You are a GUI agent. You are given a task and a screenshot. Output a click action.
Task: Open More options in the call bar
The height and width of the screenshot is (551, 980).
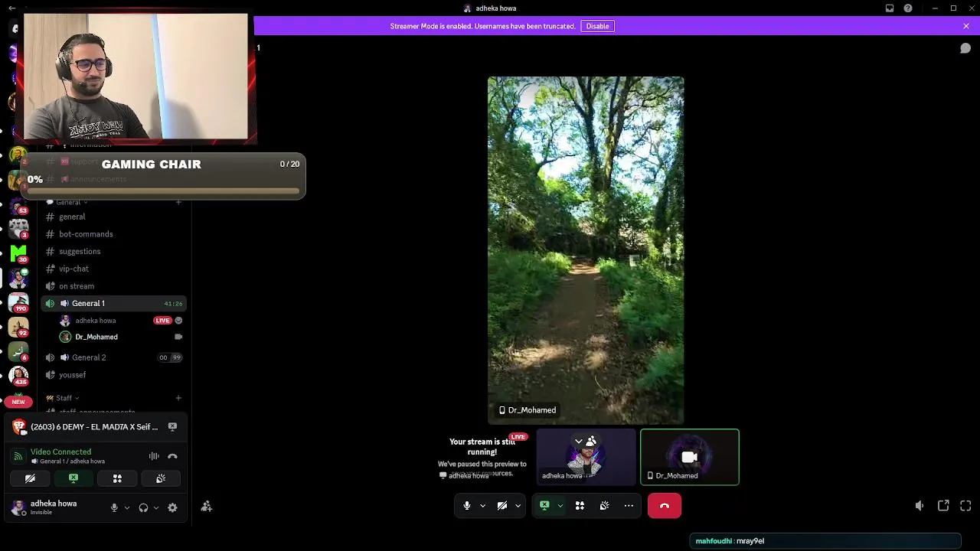click(x=629, y=506)
